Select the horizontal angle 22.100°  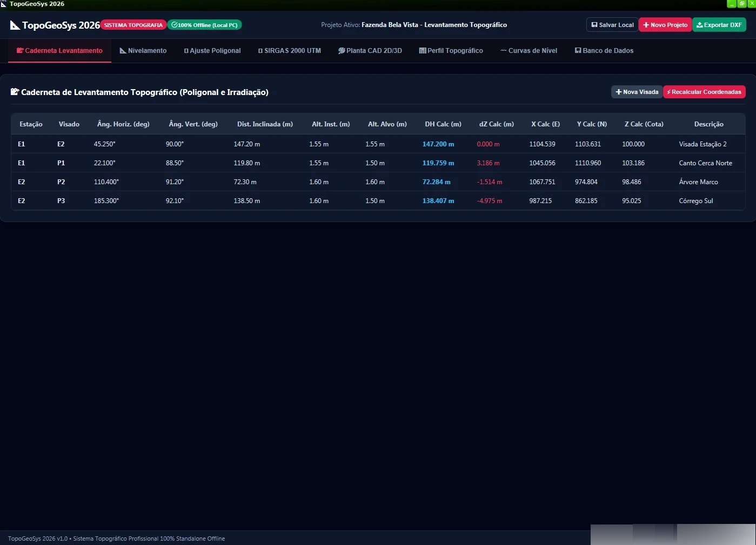click(x=104, y=163)
